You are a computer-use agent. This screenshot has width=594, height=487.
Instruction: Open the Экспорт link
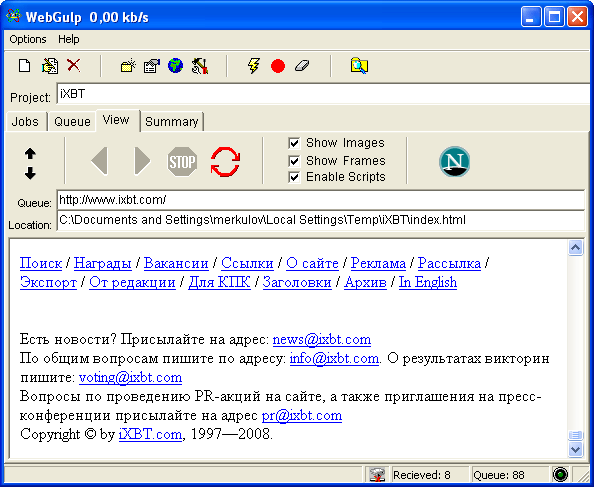tap(48, 283)
